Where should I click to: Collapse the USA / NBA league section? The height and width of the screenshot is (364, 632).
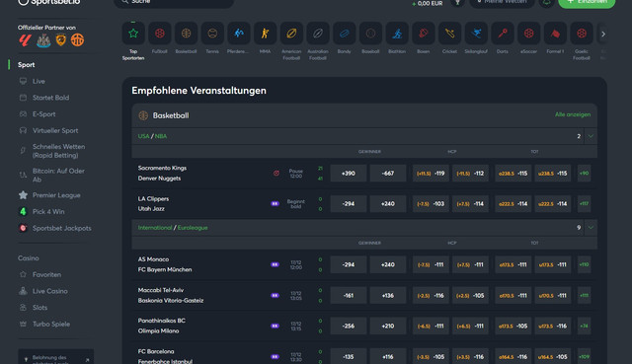[x=591, y=136]
